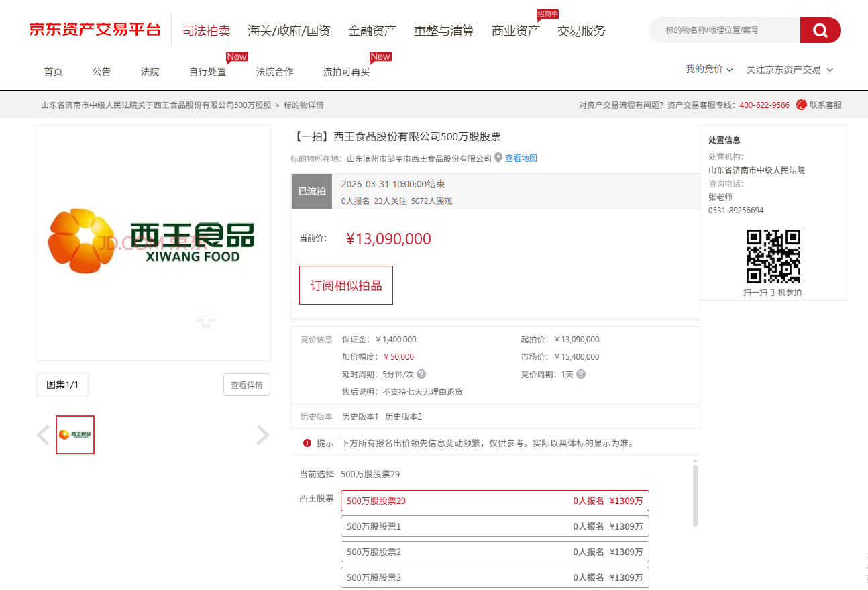Click the red search magnifier button
Image resolution: width=868 pixels, height=590 pixels.
click(820, 30)
